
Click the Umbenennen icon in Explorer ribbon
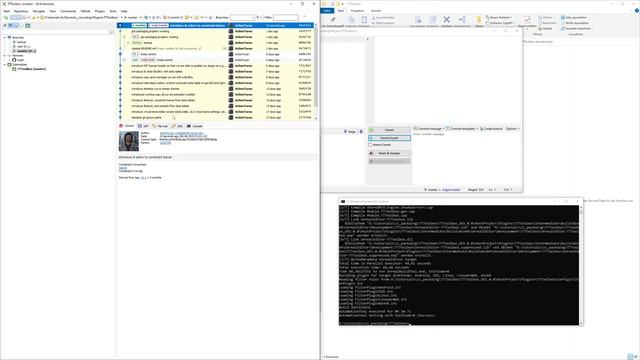(462, 19)
